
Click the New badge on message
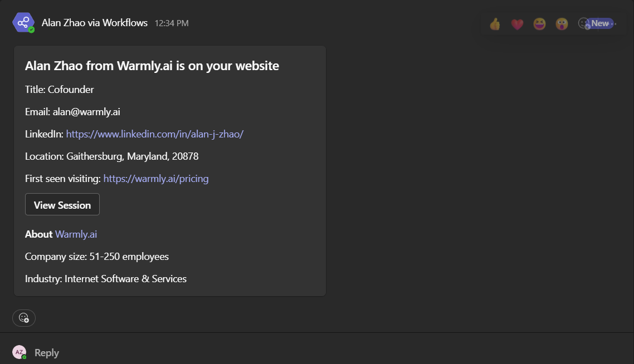click(x=600, y=23)
